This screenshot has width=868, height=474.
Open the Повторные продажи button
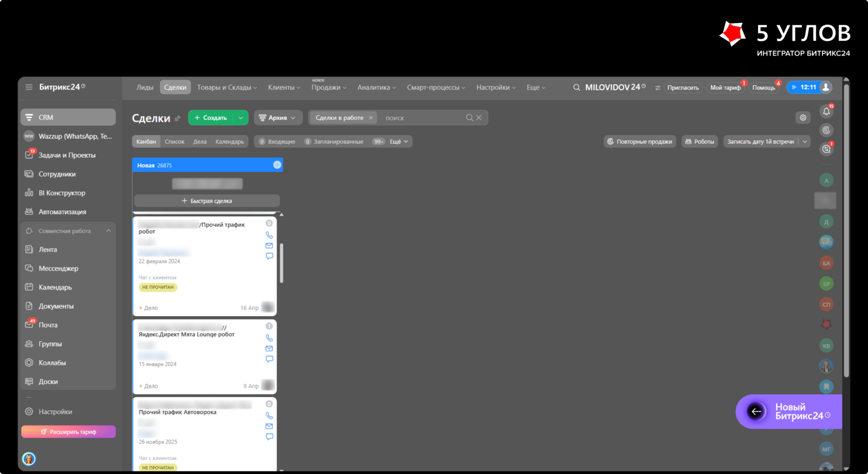coord(640,141)
